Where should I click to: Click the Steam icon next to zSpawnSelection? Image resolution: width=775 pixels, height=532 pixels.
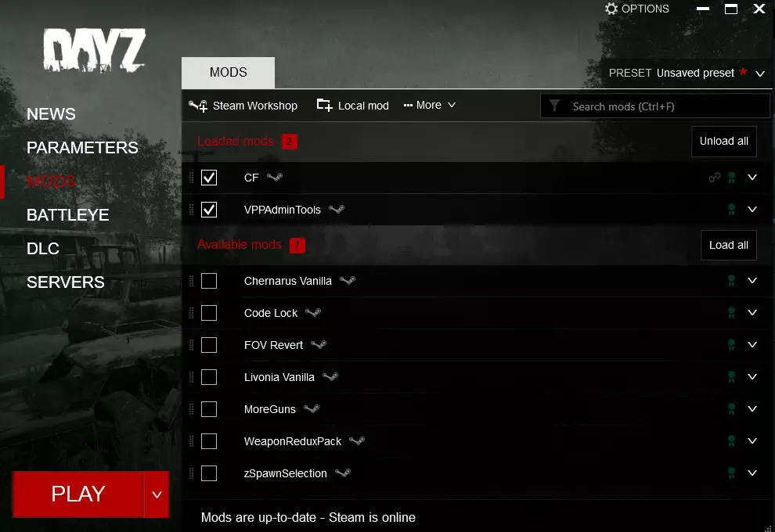(343, 473)
